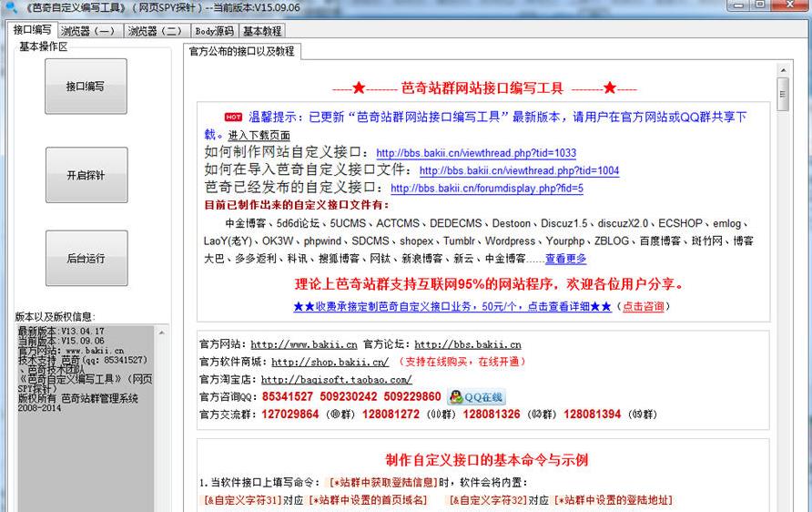The width and height of the screenshot is (812, 512).
Task: Open the 浏览器(二) tab
Action: pos(155,31)
